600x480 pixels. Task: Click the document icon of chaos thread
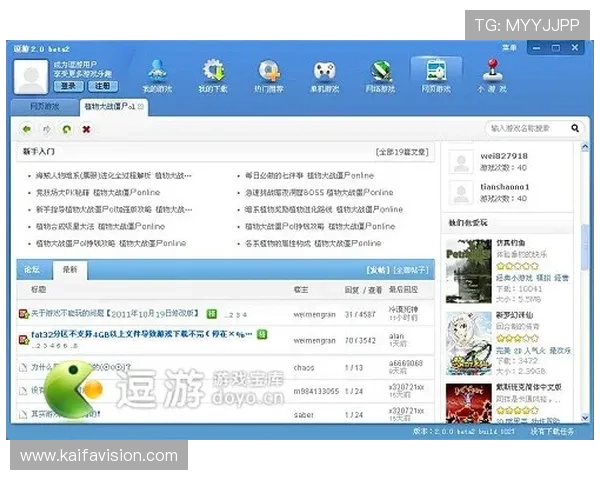[23, 367]
